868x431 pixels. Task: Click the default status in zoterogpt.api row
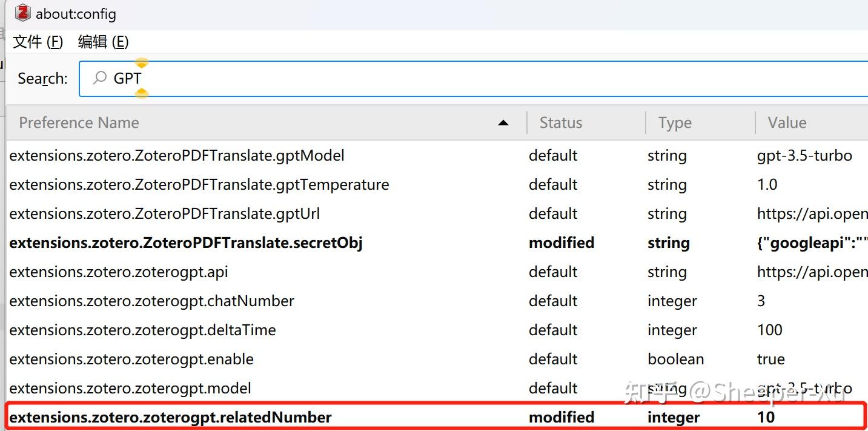coord(553,272)
